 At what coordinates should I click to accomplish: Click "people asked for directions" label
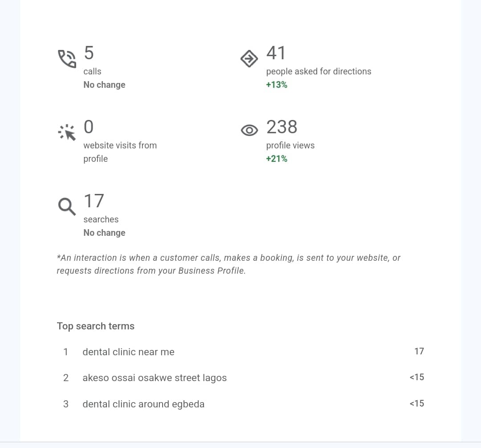tap(318, 71)
